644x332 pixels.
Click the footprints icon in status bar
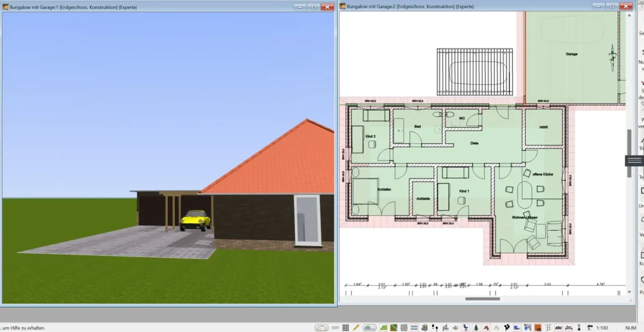click(x=435, y=327)
